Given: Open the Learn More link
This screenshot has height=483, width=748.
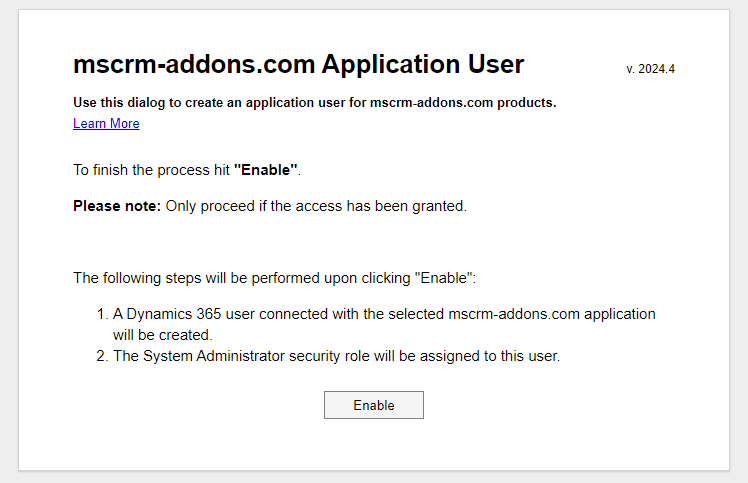Looking at the screenshot, I should coord(106,124).
